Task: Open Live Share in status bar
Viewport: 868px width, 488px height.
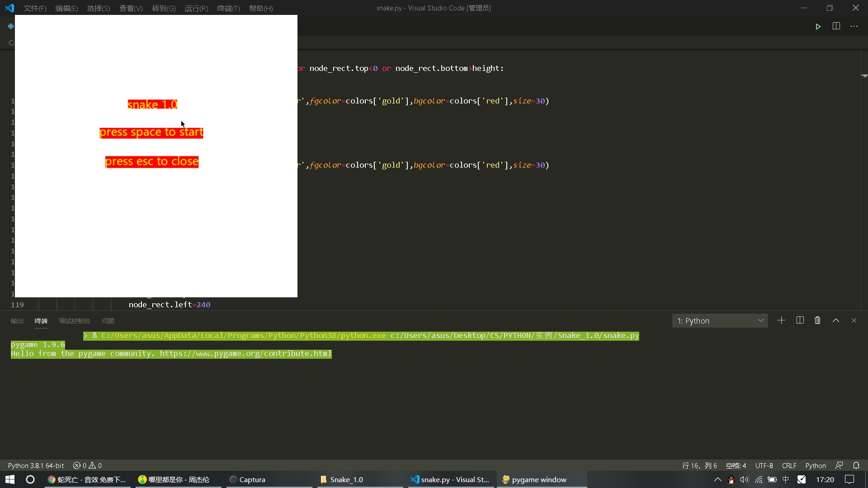Action: click(x=839, y=465)
